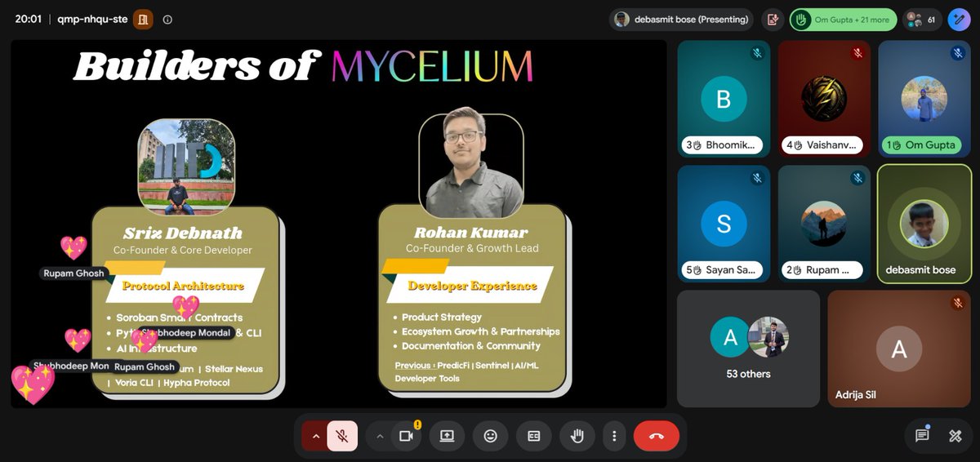Select Bhoomik participant tile

(724, 99)
